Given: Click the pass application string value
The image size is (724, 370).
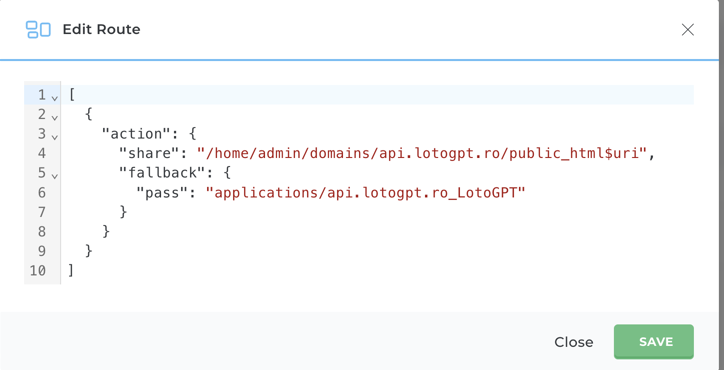Looking at the screenshot, I should pos(366,192).
